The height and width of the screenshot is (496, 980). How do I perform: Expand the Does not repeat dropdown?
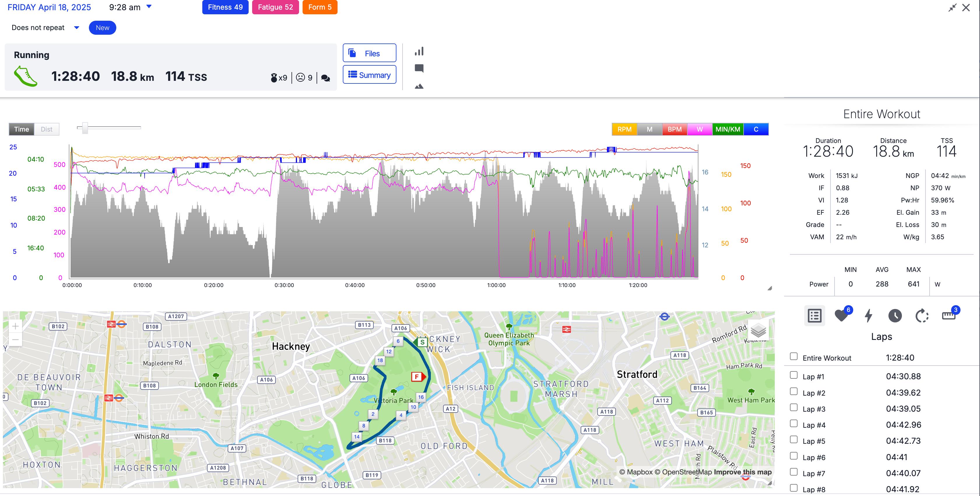coord(76,27)
